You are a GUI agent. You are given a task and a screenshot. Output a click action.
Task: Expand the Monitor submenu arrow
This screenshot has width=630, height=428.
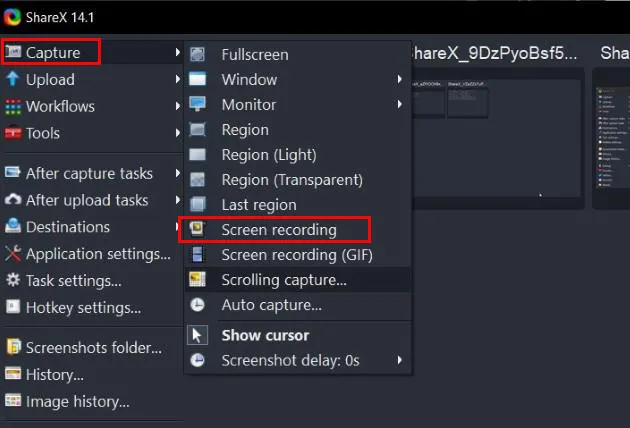tap(399, 104)
